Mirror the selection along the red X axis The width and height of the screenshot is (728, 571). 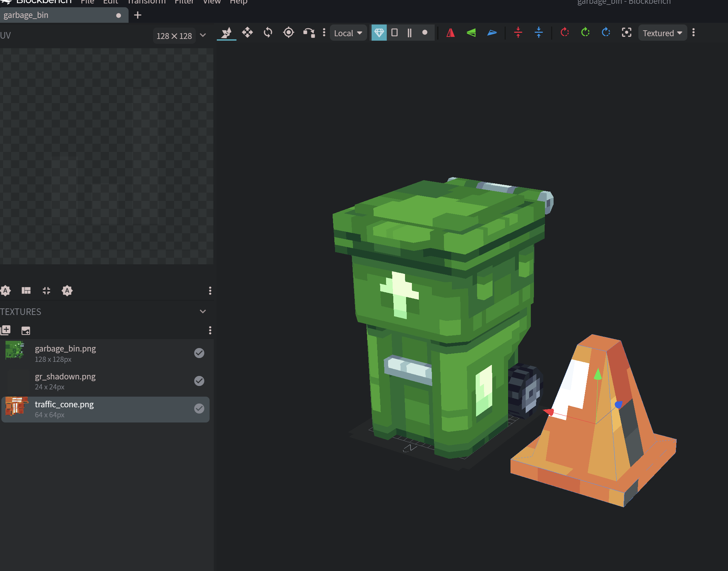(451, 33)
